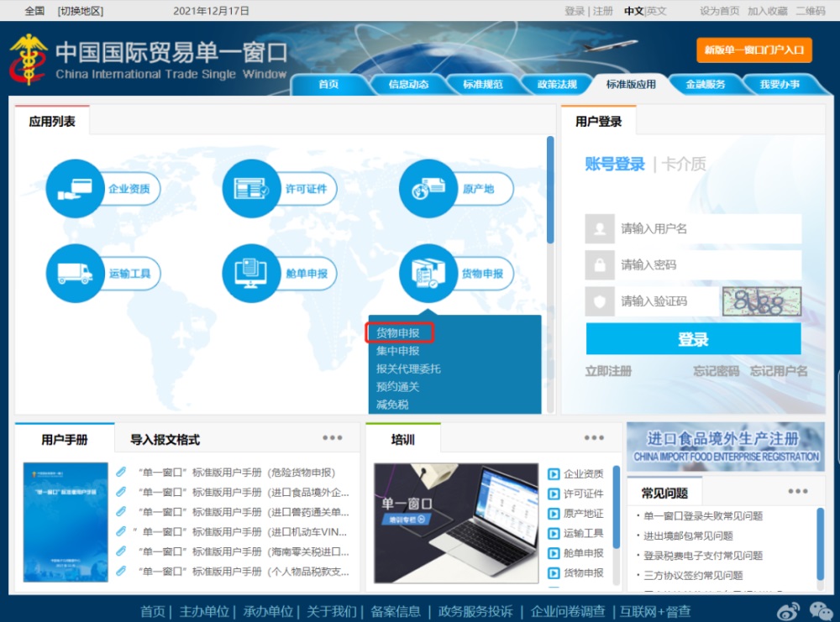Select 标准版应用 navigation tab
Screen dimensions: 840x622
(x=631, y=84)
